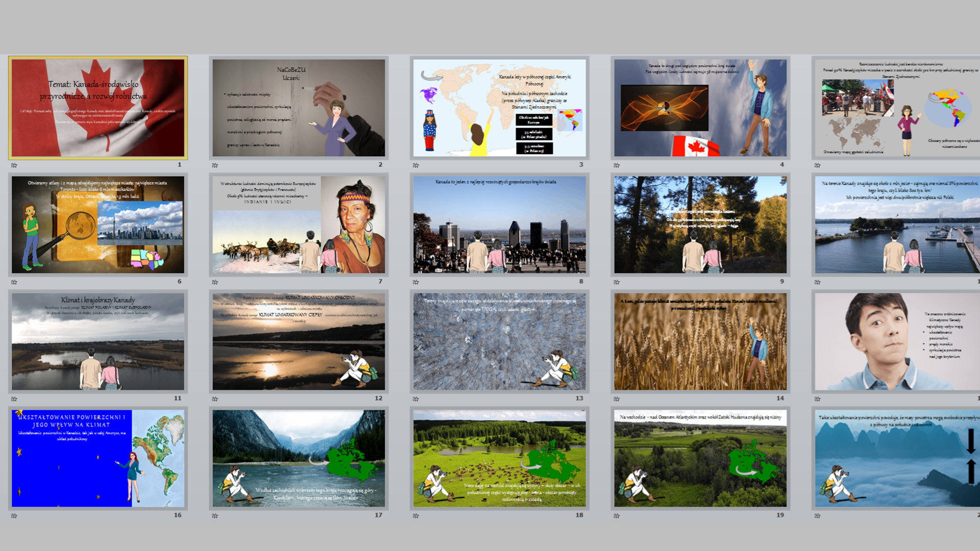Select slide 19 about the Atlantic lowlands
The image size is (980, 551).
coord(700,458)
